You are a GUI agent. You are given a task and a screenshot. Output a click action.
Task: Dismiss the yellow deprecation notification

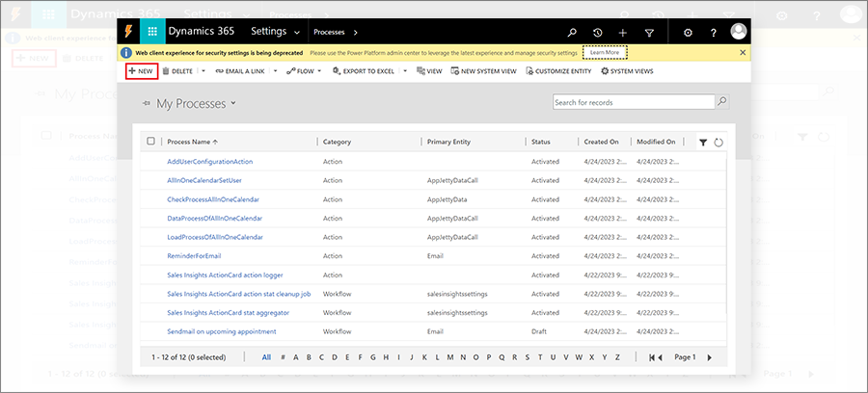[x=743, y=53]
